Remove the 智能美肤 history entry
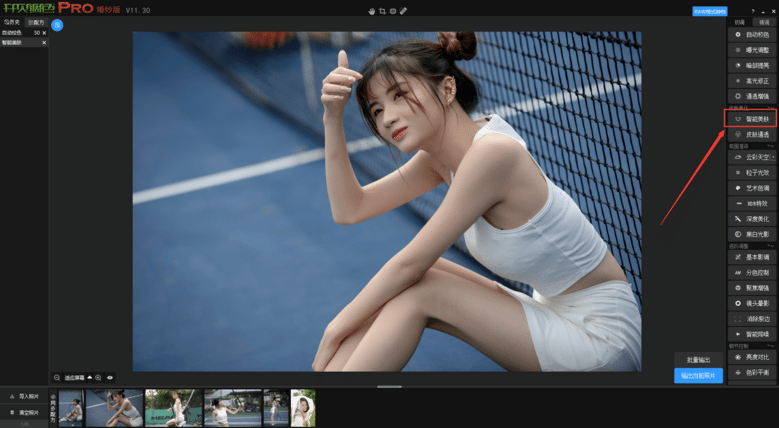The image size is (779, 428). pyautogui.click(x=44, y=43)
